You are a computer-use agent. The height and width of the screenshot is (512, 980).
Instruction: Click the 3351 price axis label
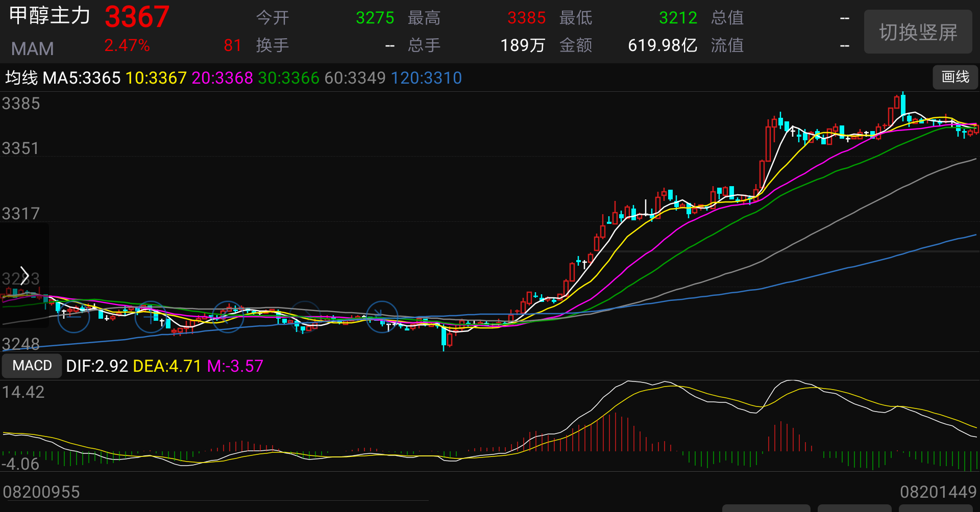(21, 148)
